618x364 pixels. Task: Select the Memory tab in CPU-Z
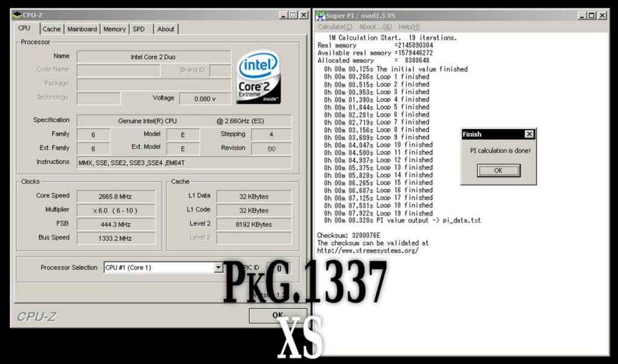pyautogui.click(x=114, y=29)
